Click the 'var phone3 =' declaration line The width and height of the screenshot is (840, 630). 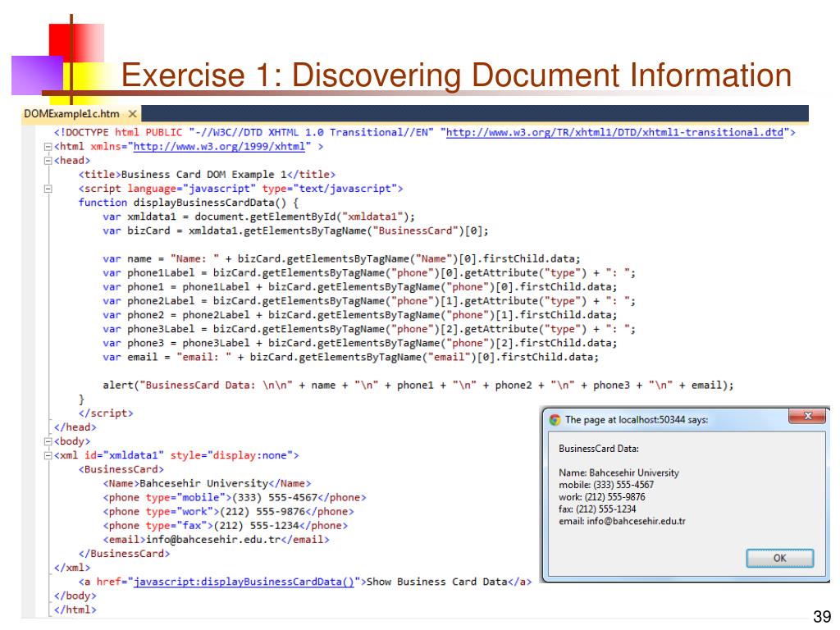360,343
